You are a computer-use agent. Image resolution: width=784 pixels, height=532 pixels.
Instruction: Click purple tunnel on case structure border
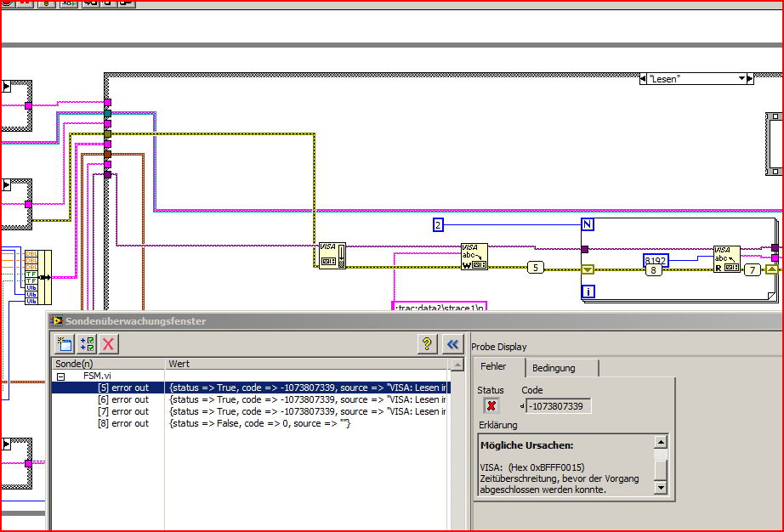pos(107,174)
